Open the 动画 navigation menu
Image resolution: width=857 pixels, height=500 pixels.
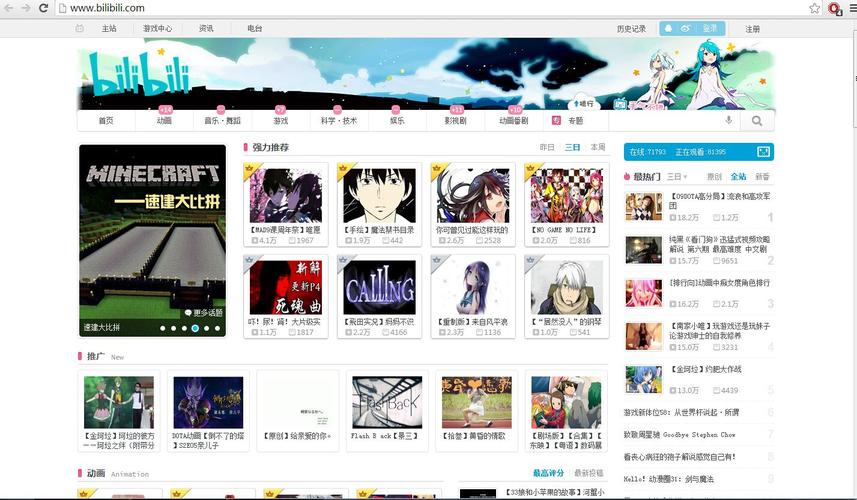tap(165, 121)
